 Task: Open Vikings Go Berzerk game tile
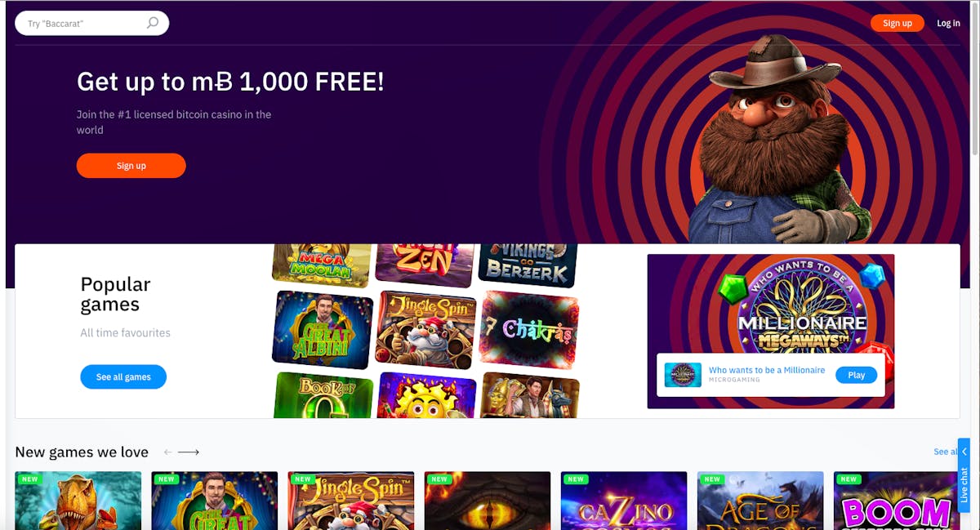click(x=528, y=265)
